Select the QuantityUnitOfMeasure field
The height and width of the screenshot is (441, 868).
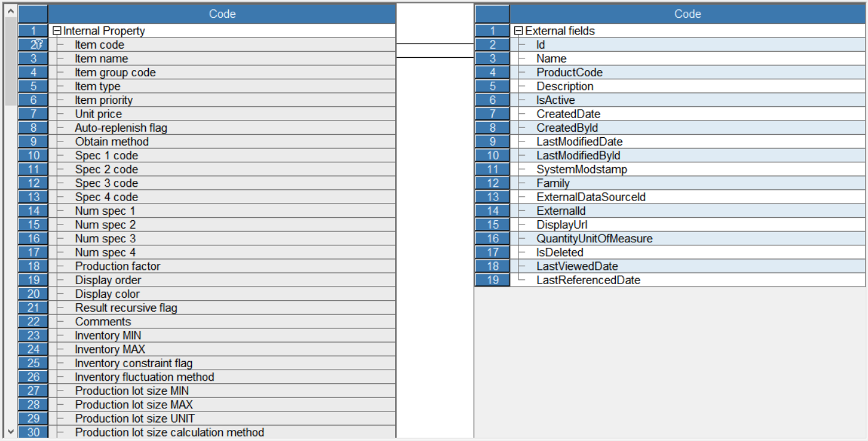(594, 239)
